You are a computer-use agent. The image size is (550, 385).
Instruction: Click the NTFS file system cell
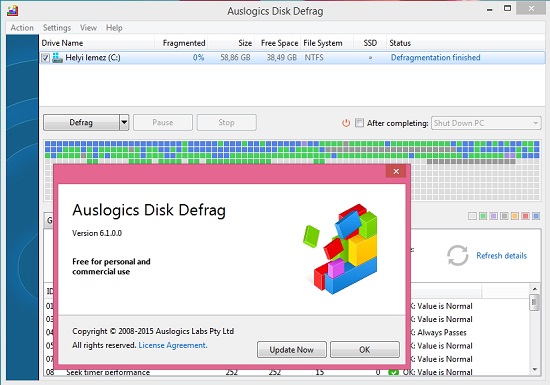click(x=314, y=58)
